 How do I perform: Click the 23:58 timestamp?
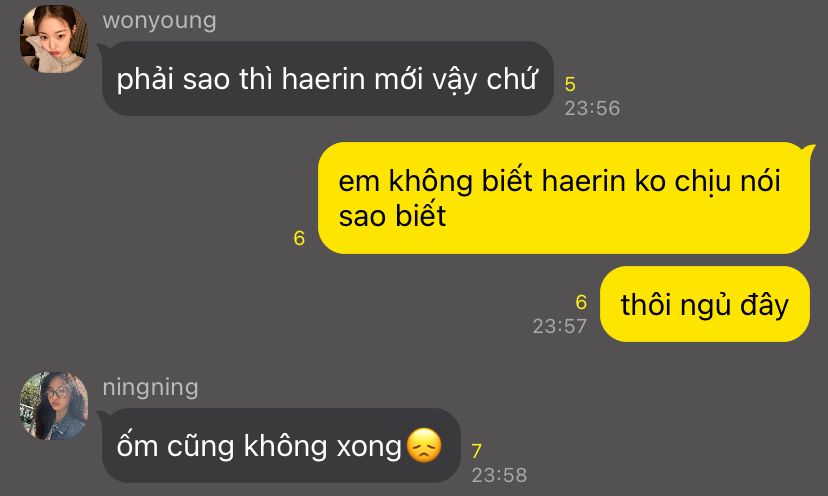click(499, 475)
